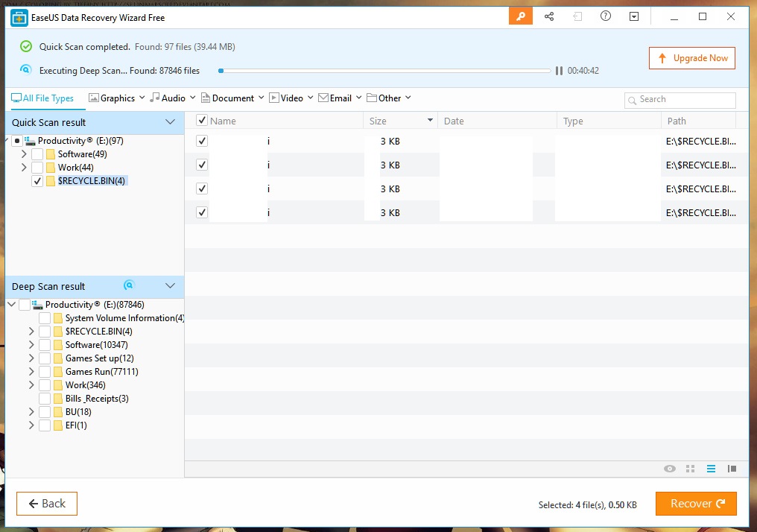Viewport: 757px width, 532px height.
Task: Switch to thumbnail grid view
Action: pos(691,468)
